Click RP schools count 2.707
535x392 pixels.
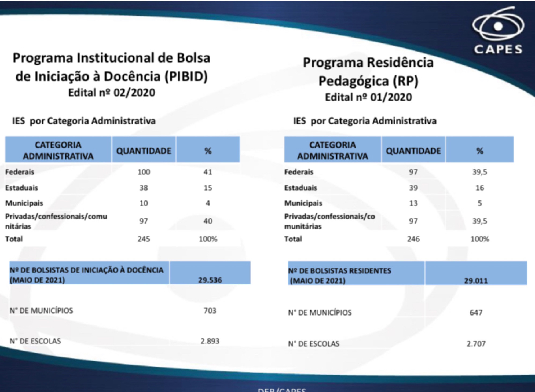(x=476, y=343)
